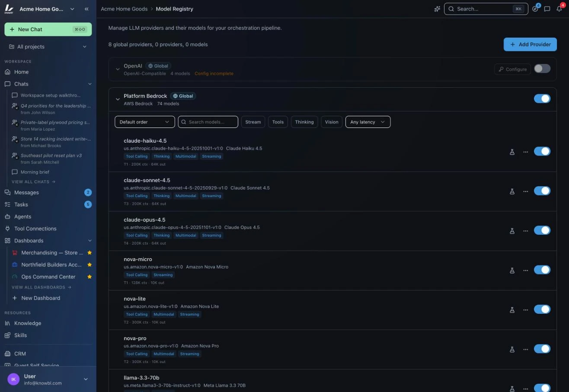Viewport: 569px width, 392px height.
Task: Disable the nova-micro model toggle
Action: coord(542,270)
